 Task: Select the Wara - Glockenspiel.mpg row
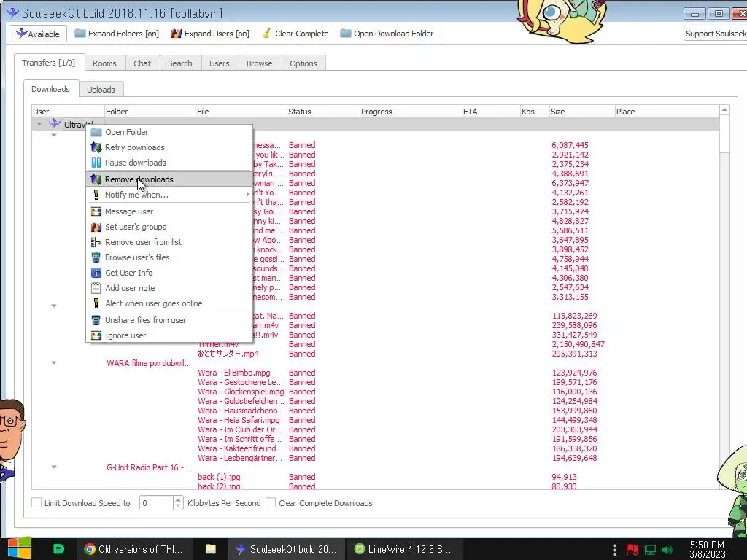point(376,392)
